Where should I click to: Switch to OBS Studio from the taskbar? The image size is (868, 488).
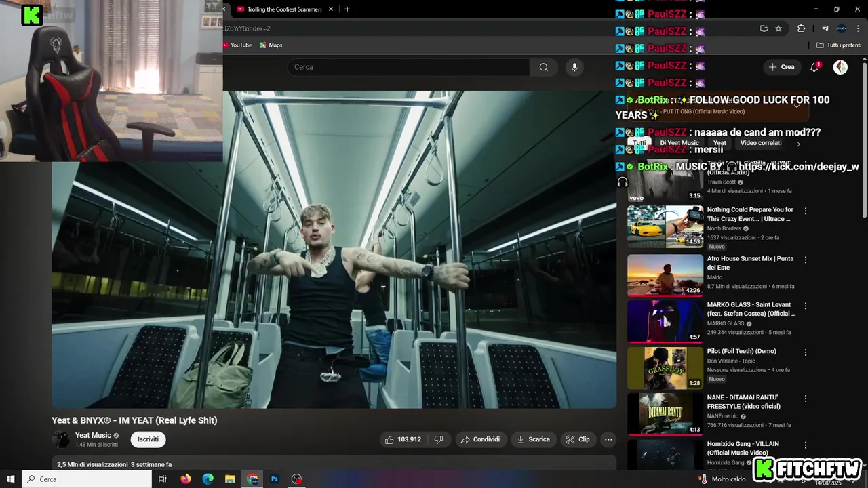296,479
